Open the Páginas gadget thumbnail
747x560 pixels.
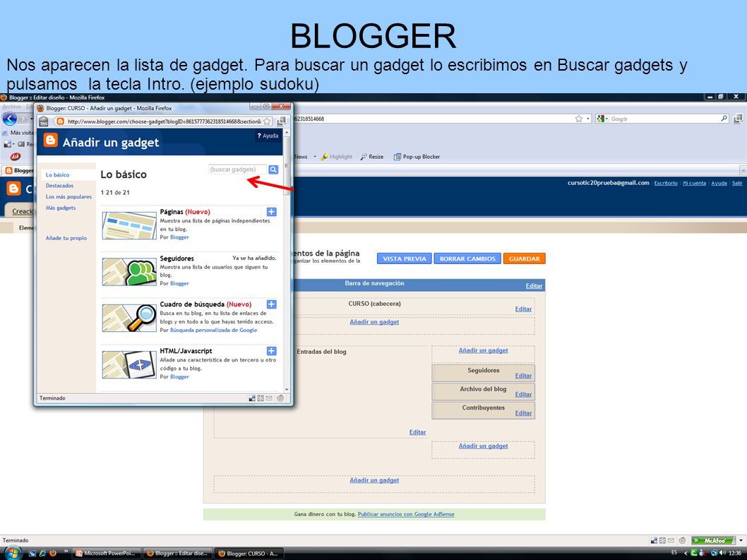tap(129, 225)
